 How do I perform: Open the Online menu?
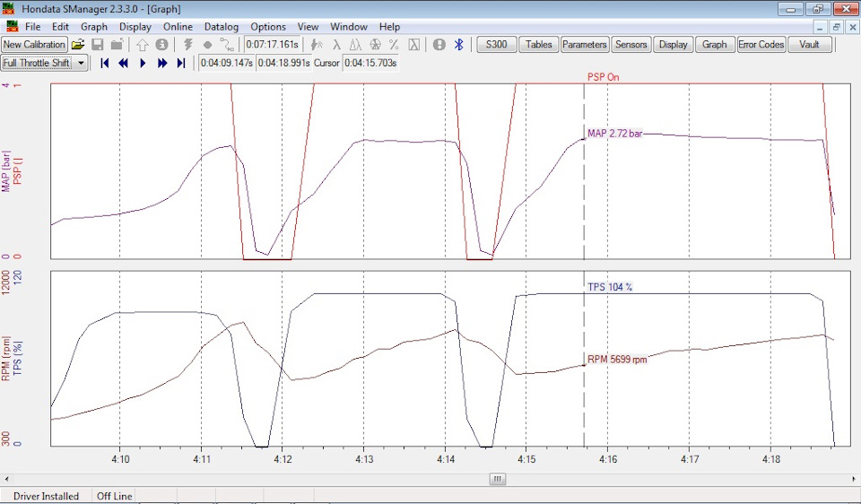[178, 26]
